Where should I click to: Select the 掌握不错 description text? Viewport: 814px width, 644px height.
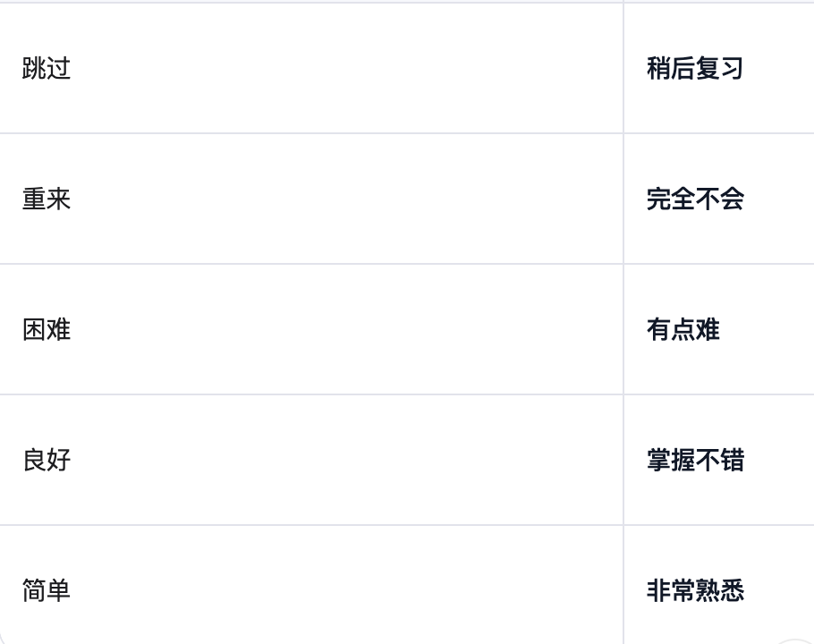tap(695, 461)
